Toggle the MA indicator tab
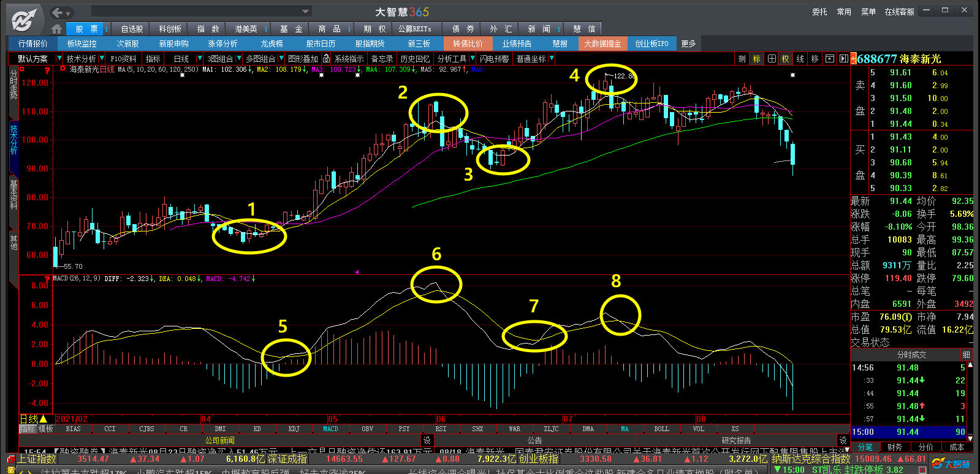980x474 pixels. pos(625,429)
